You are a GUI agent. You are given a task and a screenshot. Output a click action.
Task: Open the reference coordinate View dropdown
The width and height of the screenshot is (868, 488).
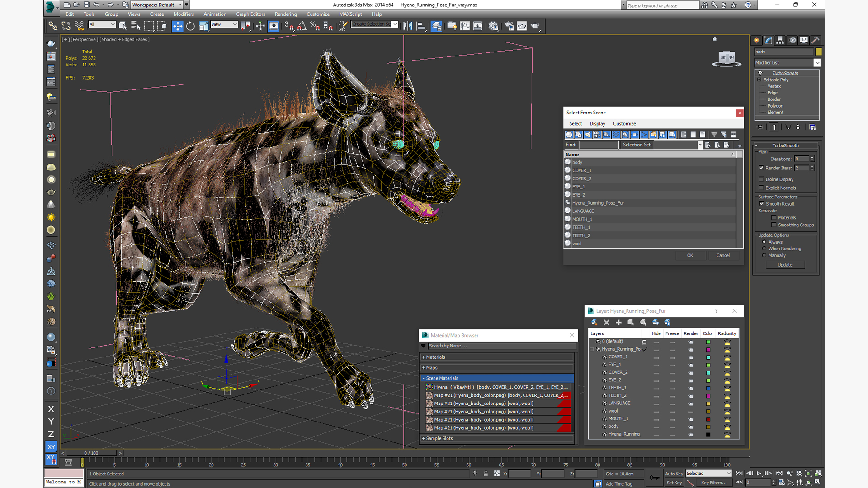pyautogui.click(x=224, y=24)
